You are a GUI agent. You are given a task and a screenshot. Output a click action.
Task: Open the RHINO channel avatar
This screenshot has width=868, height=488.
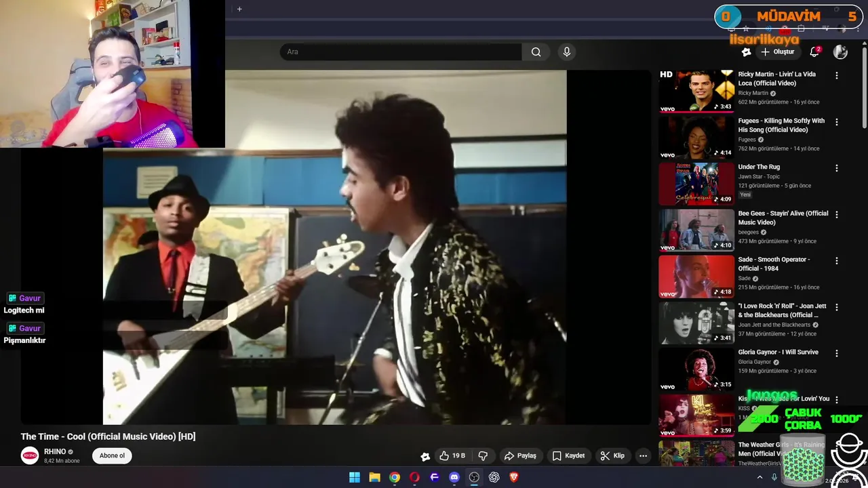tap(30, 455)
